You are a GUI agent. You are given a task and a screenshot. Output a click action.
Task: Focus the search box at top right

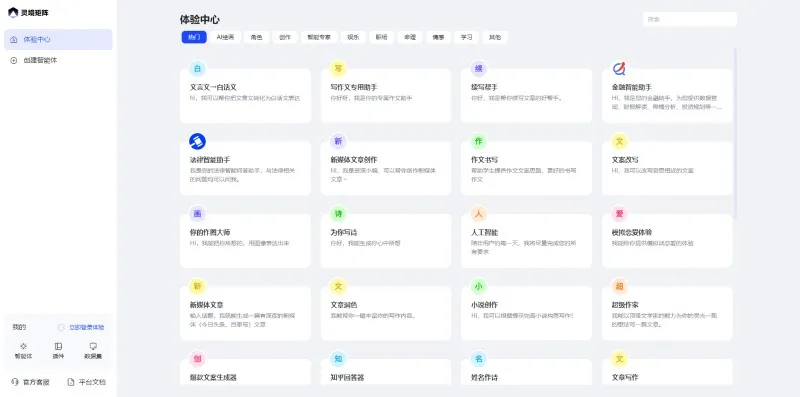tap(690, 19)
